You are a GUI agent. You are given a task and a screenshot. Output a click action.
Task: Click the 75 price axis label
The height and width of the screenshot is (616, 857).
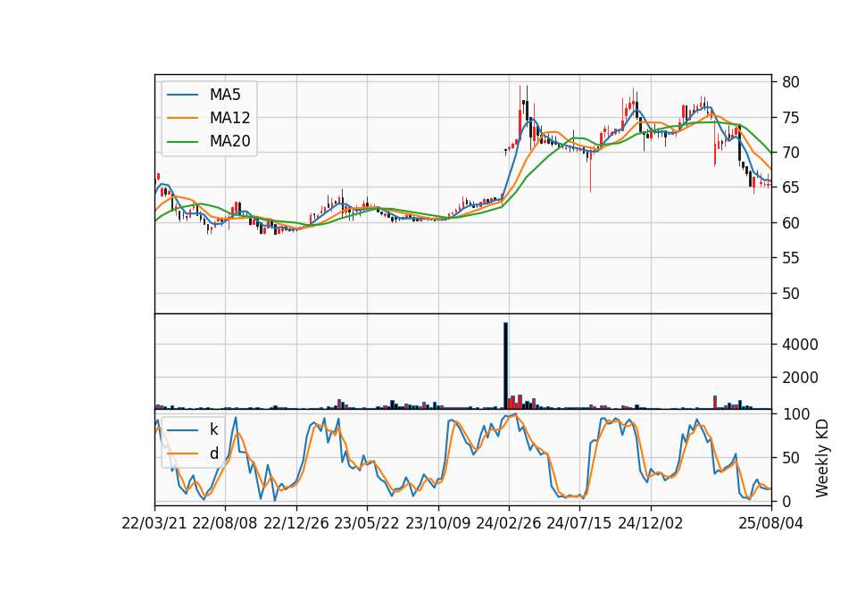790,118
